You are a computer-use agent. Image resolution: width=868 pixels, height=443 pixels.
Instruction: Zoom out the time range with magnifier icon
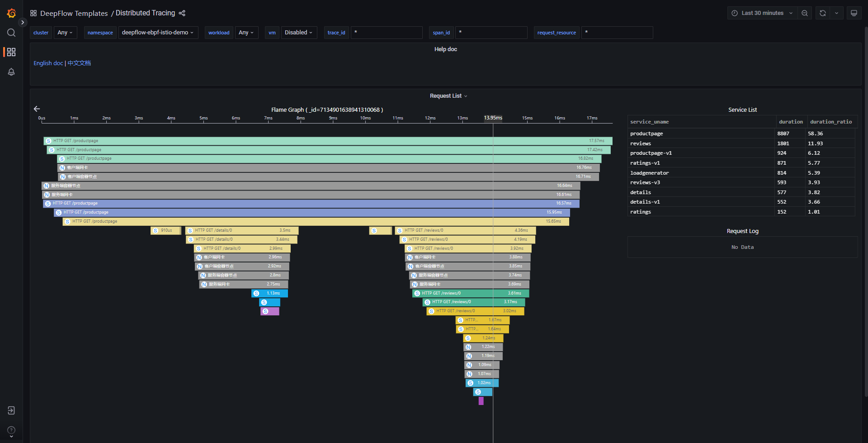point(804,13)
